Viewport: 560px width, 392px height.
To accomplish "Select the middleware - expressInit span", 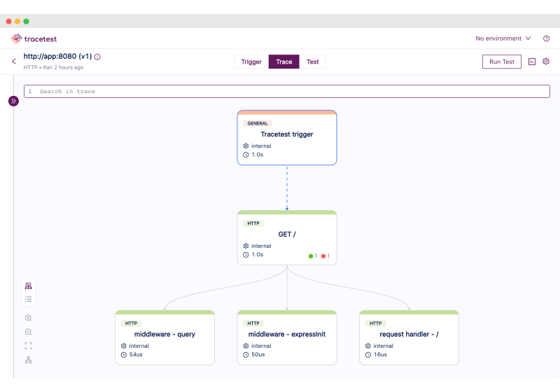I will 287,337.
